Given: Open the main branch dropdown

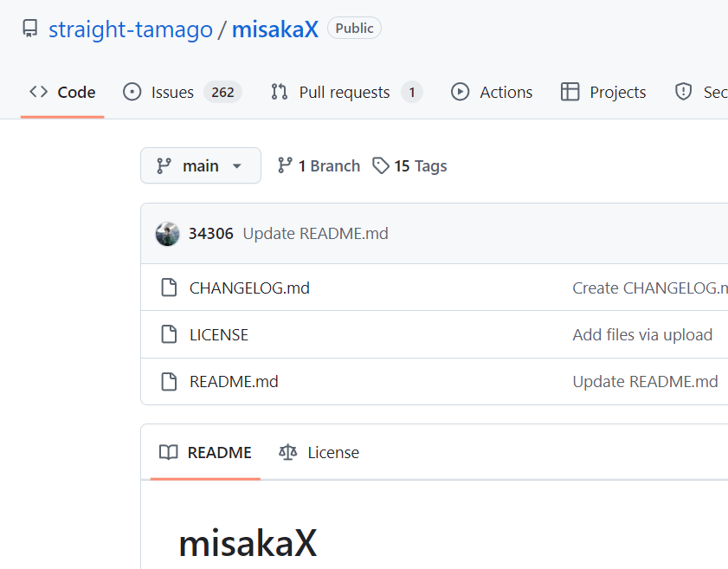Looking at the screenshot, I should [201, 165].
